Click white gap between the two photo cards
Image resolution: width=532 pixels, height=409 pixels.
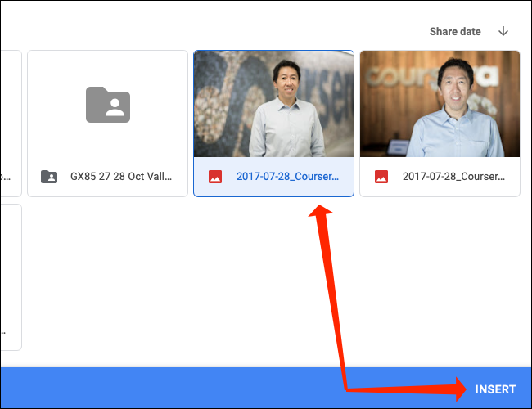click(357, 123)
